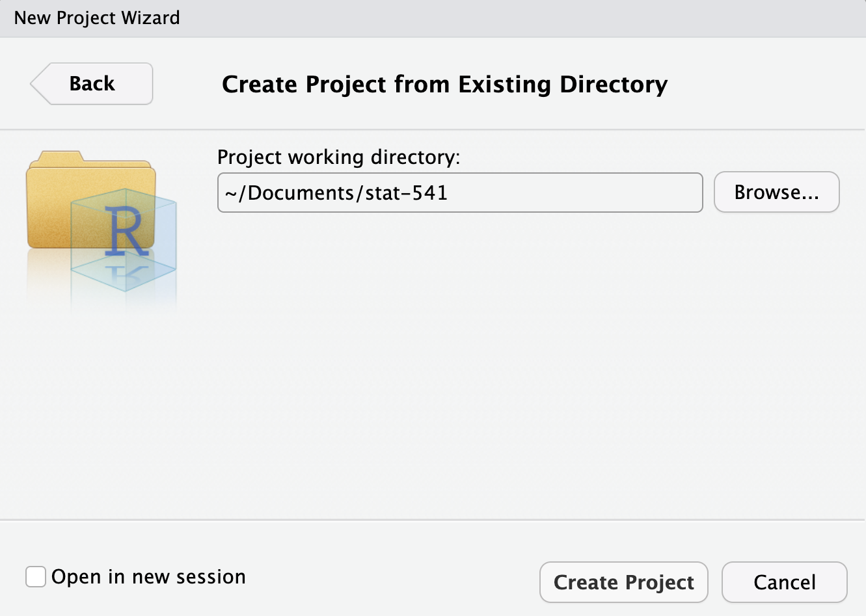Click the Create Project from Existing Directory heading
The height and width of the screenshot is (616, 866).
coord(444,84)
